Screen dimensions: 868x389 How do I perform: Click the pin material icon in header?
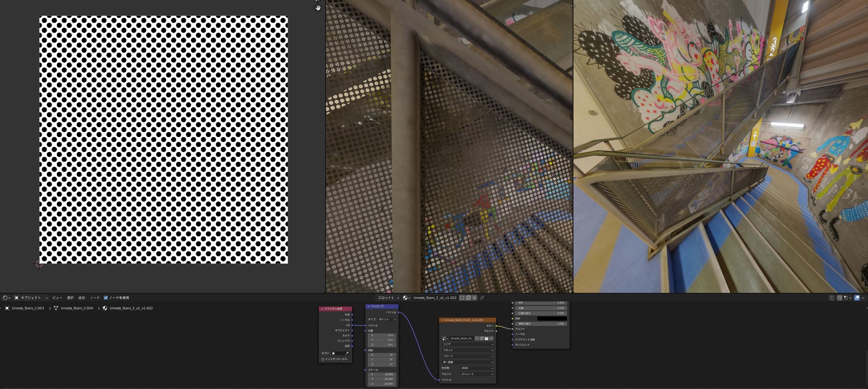coord(482,298)
